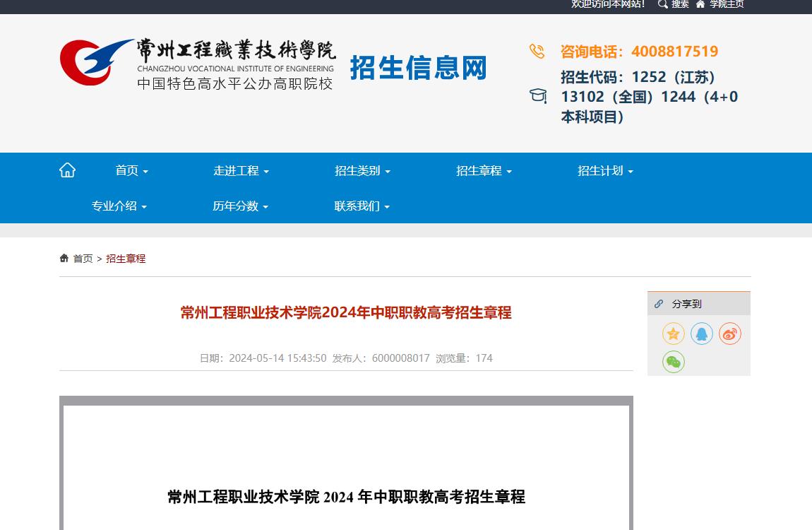Click the date text 2024-05-14 15:43:50
This screenshot has height=530, width=812.
[277, 358]
